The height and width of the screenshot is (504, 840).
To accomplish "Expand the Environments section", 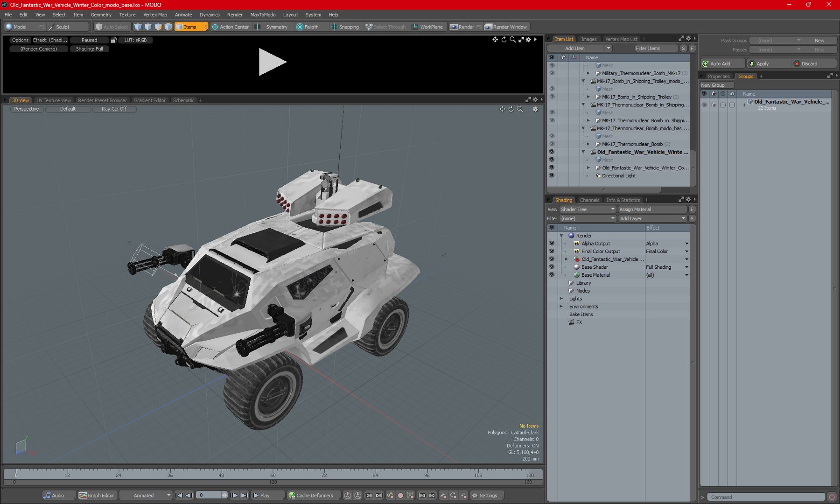I will [561, 307].
